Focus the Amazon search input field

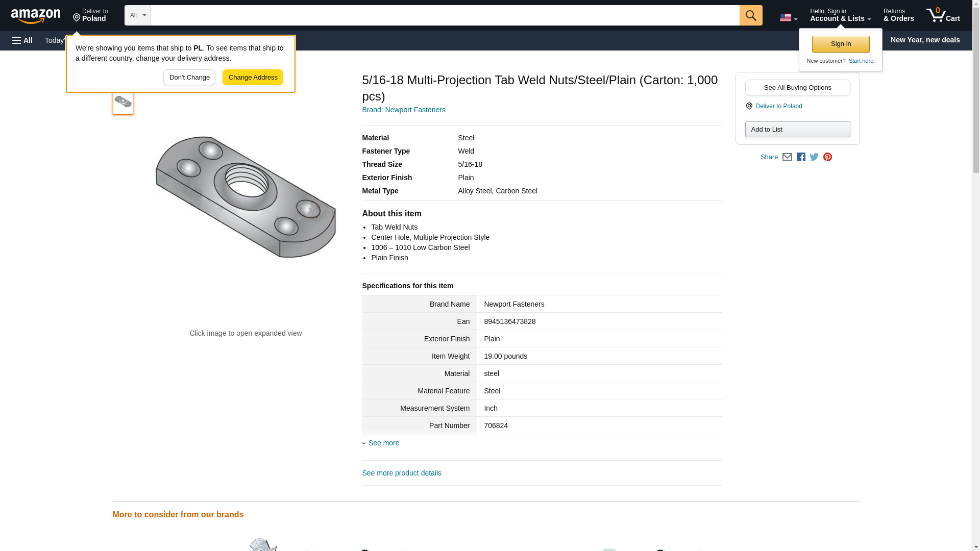(445, 15)
